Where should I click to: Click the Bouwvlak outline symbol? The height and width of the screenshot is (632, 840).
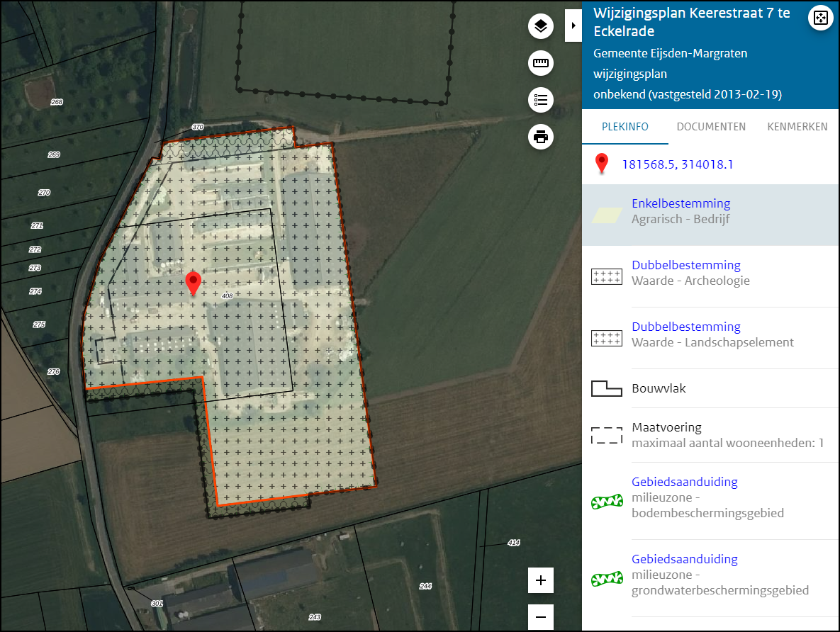606,388
